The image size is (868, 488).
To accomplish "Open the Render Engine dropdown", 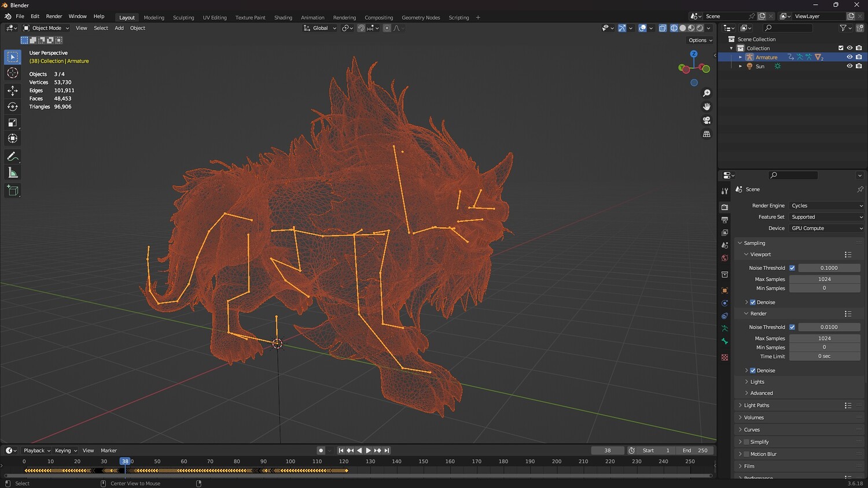I will tap(826, 206).
